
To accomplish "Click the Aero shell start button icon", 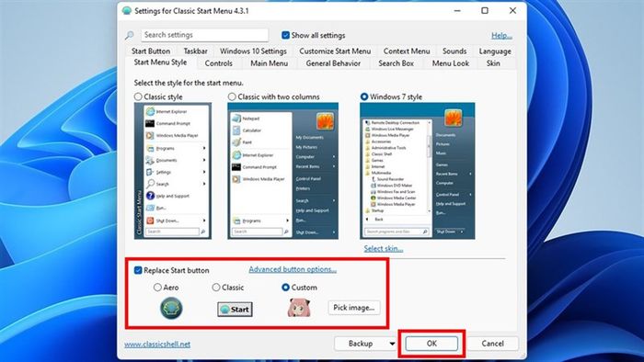I will 171,309.
